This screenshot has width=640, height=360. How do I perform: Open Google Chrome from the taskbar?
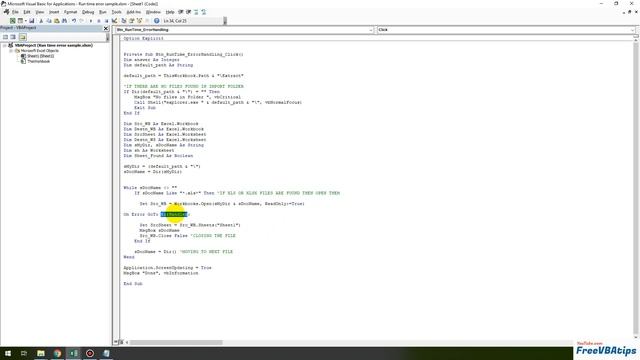point(57,353)
